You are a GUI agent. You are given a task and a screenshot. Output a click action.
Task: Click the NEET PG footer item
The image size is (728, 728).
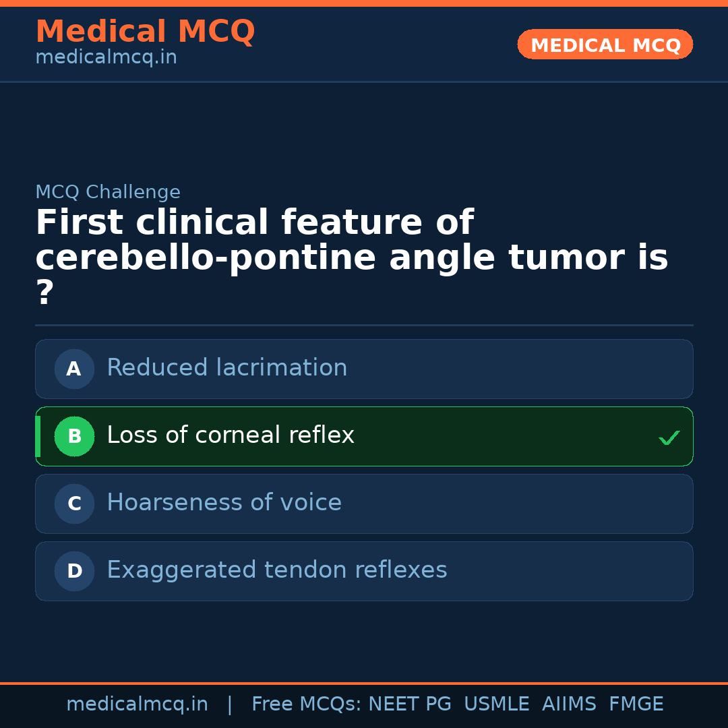coord(410,704)
